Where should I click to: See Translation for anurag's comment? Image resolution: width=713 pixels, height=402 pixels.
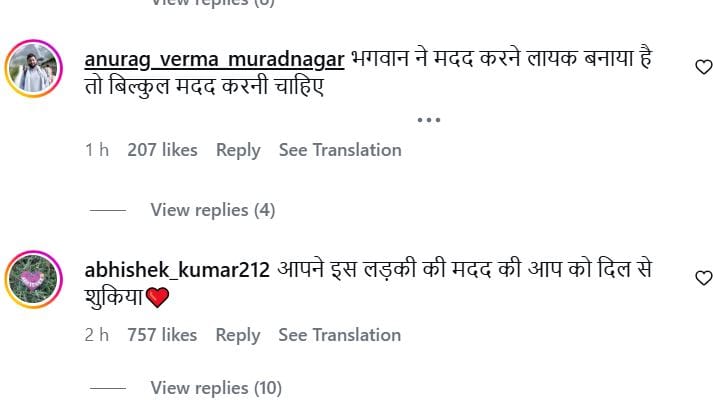[x=340, y=150]
